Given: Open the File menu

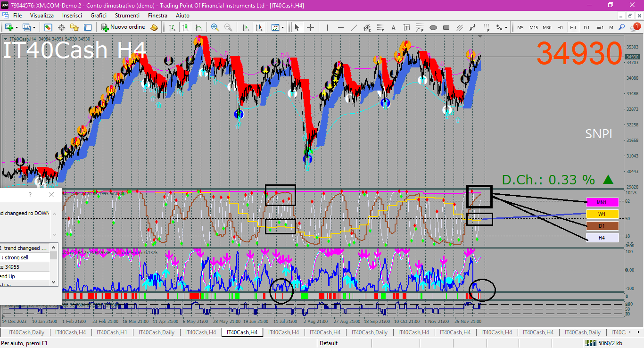Looking at the screenshot, I should click(x=17, y=15).
